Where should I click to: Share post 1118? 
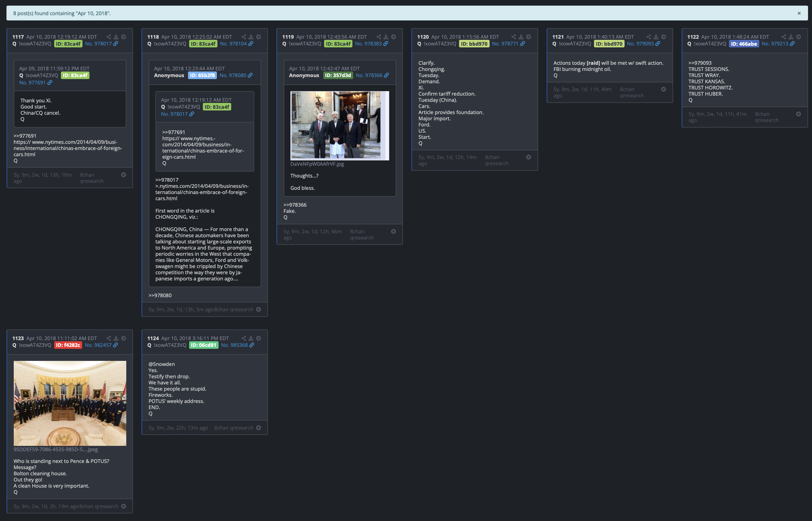coord(244,37)
